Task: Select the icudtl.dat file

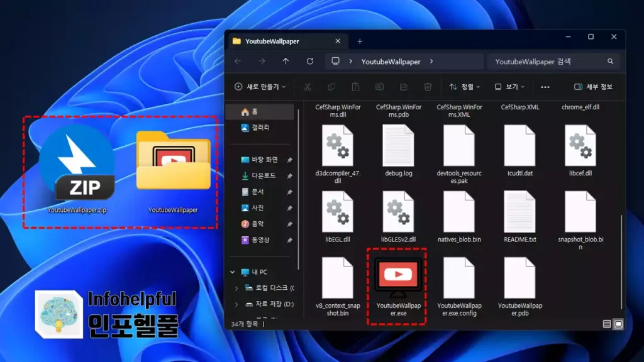Action: [x=519, y=151]
